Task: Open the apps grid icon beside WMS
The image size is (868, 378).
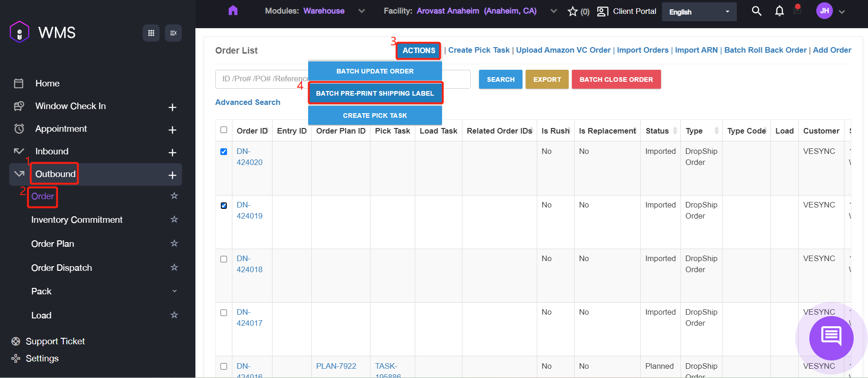Action: 151,33
